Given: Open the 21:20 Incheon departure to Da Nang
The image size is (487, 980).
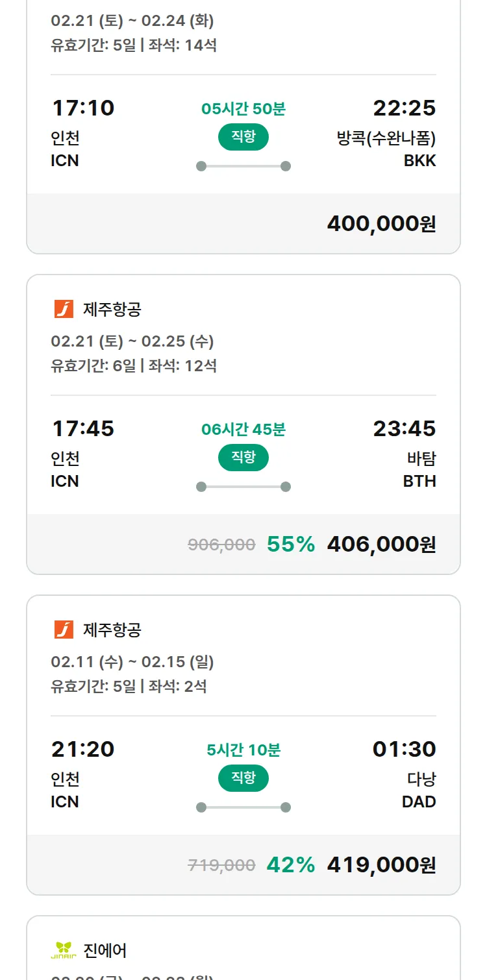Looking at the screenshot, I should (x=82, y=750).
